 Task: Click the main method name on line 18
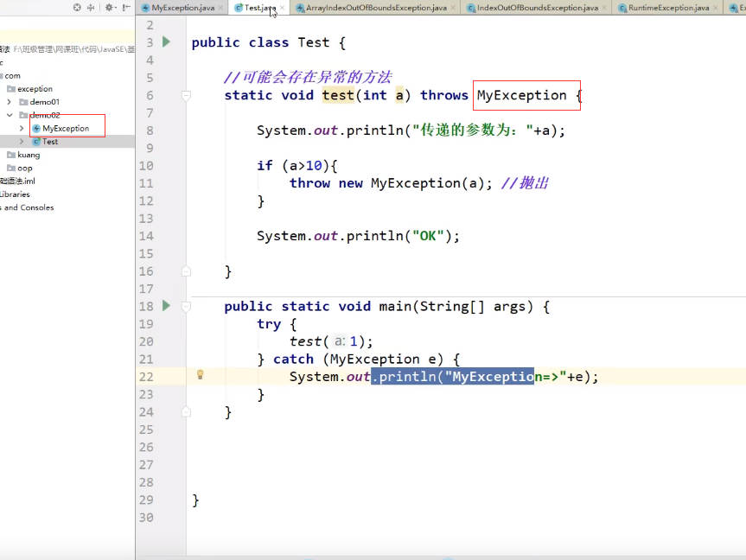pyautogui.click(x=395, y=307)
